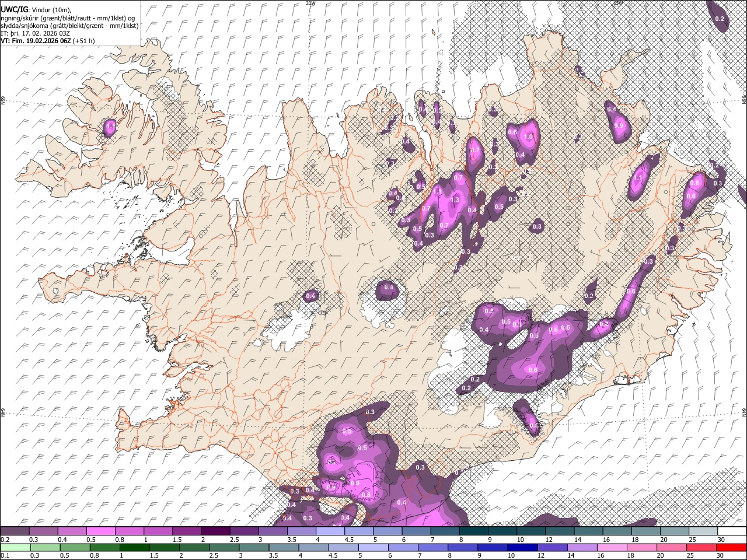Pick the 0.4 swatch in the upper purple legend
The width and height of the screenshot is (747, 560).
coord(72,531)
